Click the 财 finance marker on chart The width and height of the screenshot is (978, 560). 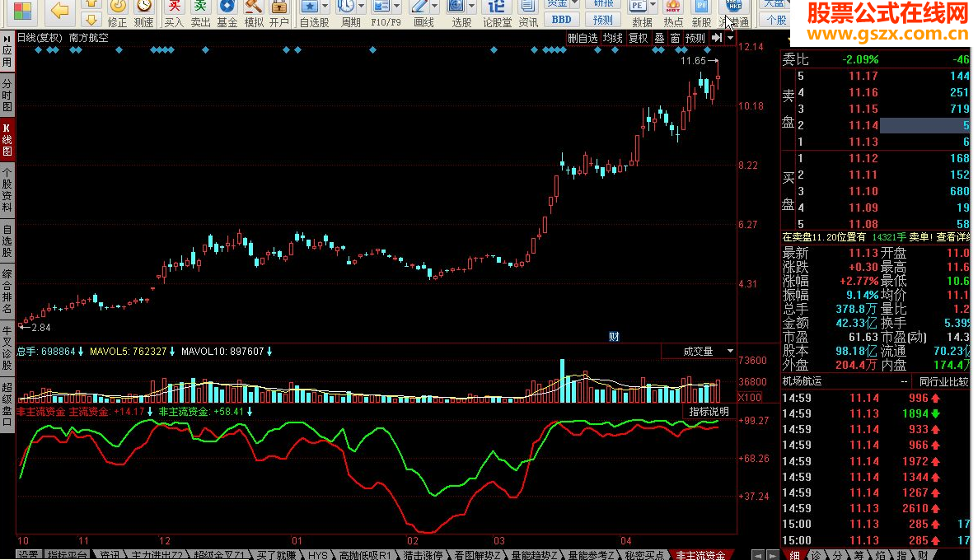(x=614, y=337)
